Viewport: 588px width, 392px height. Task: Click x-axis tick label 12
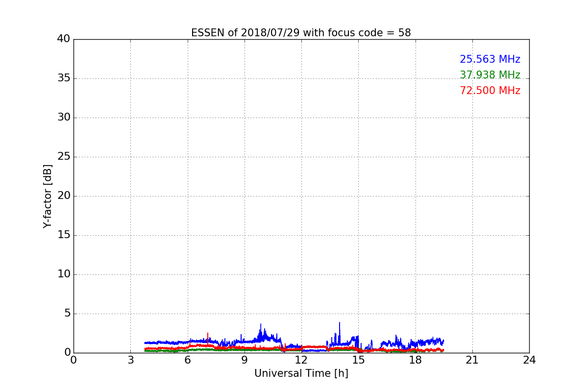pos(301,360)
